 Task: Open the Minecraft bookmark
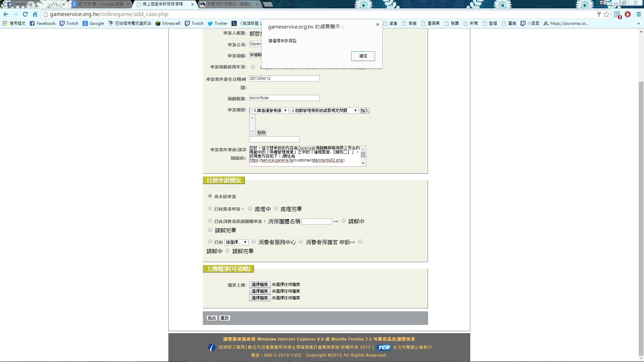pos(168,23)
